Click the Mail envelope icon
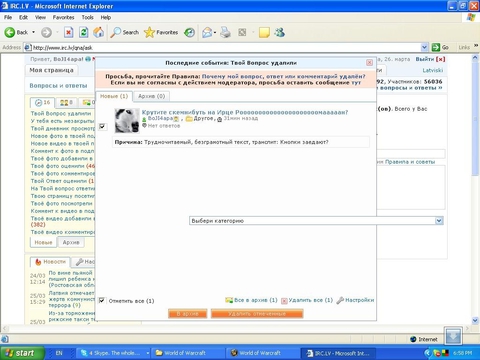Image resolution: width=480 pixels, height=360 pixels. point(207,32)
